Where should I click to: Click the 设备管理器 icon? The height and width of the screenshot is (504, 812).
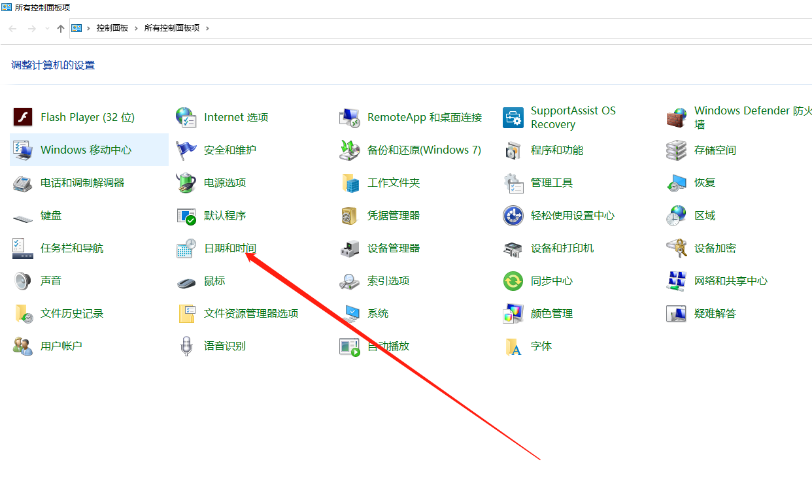(350, 248)
